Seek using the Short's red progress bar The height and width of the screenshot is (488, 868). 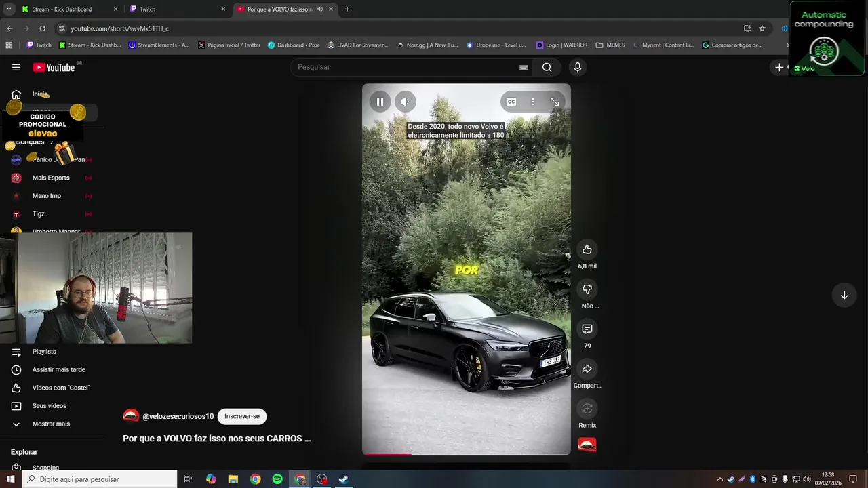coord(467,454)
